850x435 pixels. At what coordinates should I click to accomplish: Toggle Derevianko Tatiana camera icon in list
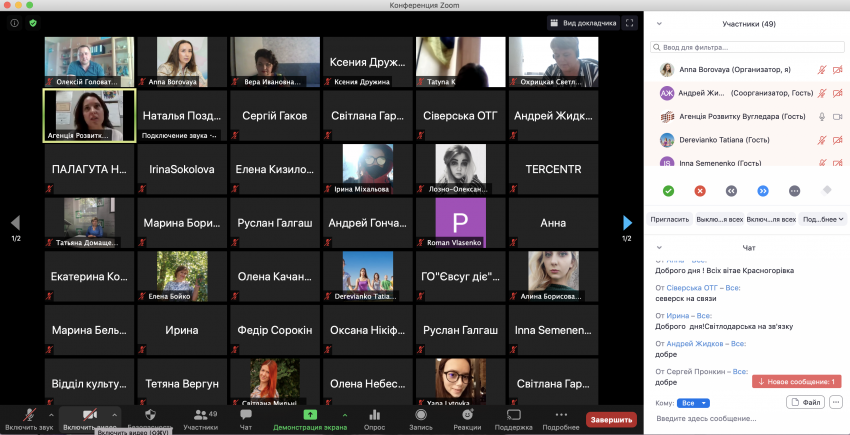click(x=838, y=140)
